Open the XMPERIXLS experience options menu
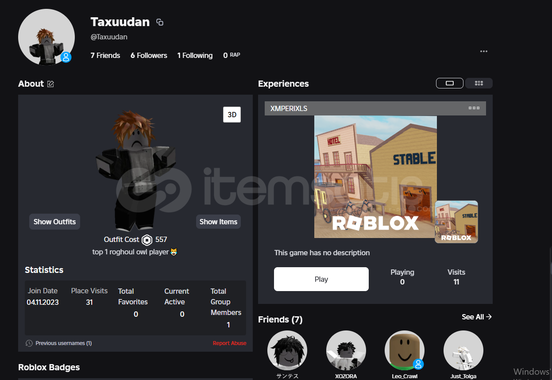552x380 pixels. (x=474, y=108)
